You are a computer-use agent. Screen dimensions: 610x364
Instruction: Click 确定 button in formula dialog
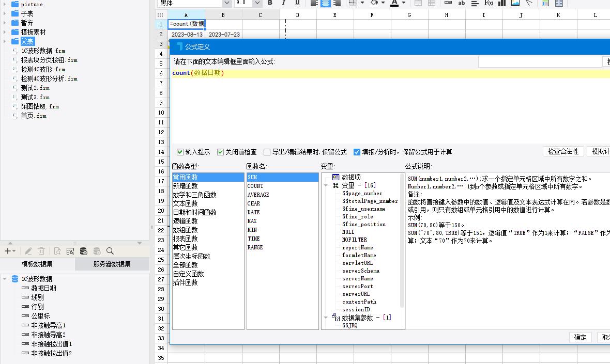[580, 337]
